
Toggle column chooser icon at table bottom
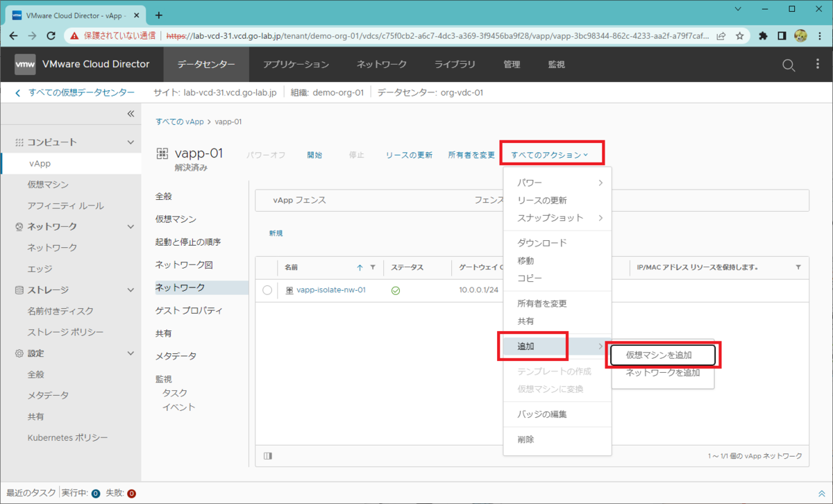click(268, 456)
